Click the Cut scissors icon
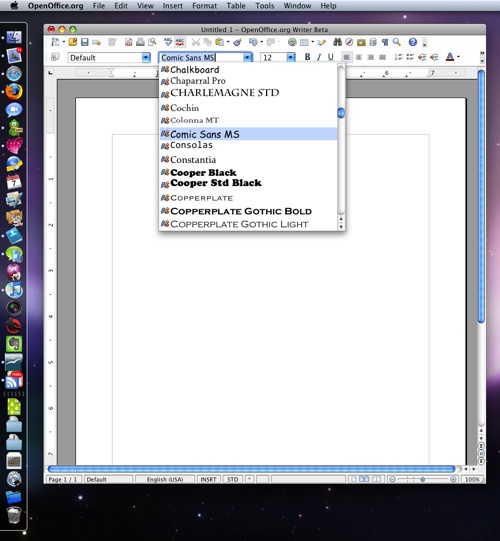Screen dimensions: 500x541 click(196, 42)
